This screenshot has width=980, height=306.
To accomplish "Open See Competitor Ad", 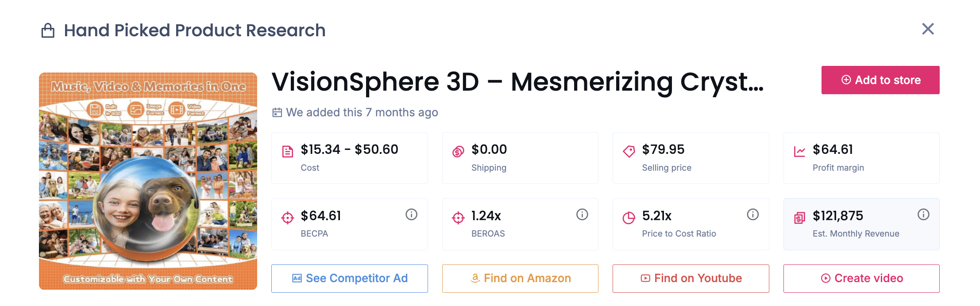I will tap(350, 278).
